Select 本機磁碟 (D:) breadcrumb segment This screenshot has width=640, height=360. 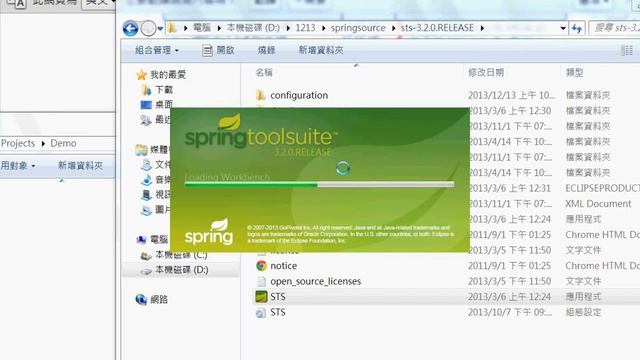pyautogui.click(x=253, y=28)
